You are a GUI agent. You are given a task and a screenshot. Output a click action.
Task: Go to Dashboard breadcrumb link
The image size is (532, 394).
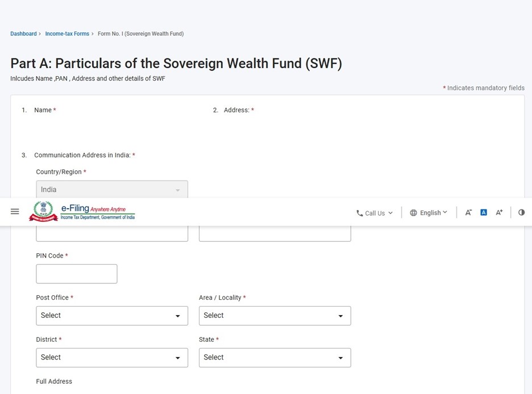pos(23,34)
